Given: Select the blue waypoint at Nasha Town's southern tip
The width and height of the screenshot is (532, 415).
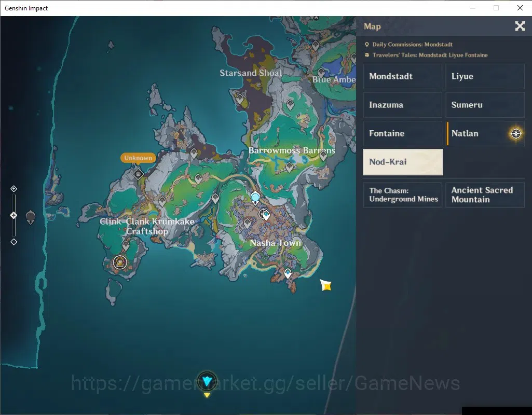Looking at the screenshot, I should [x=288, y=273].
